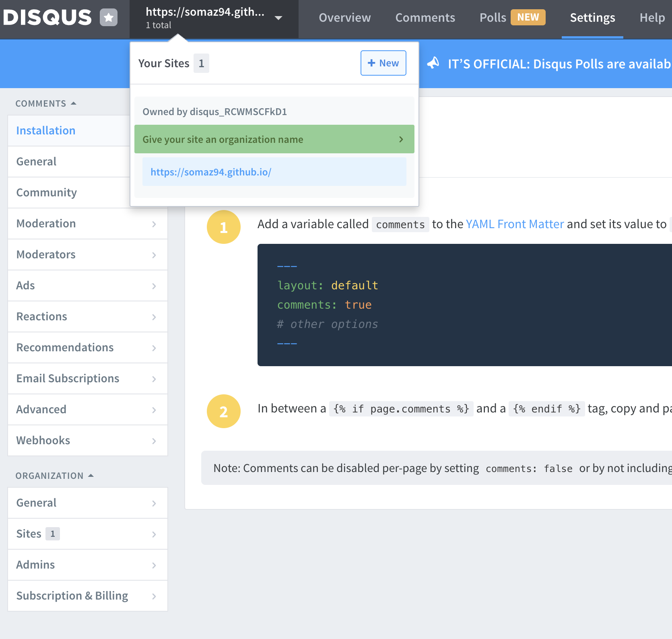Click the megaphone announcement icon
This screenshot has width=672, height=639.
[x=433, y=63]
